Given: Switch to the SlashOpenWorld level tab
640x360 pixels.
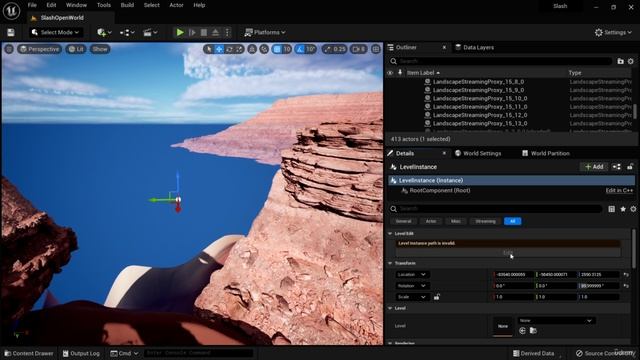Looking at the screenshot, I should pos(62,18).
